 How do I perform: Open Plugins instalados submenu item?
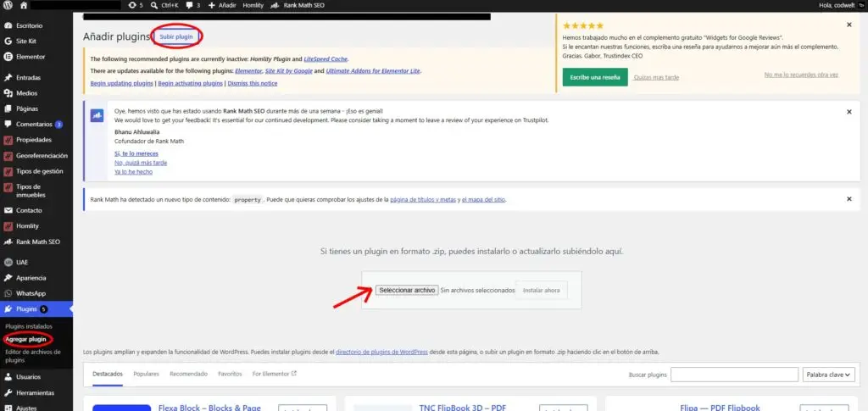[x=29, y=326]
